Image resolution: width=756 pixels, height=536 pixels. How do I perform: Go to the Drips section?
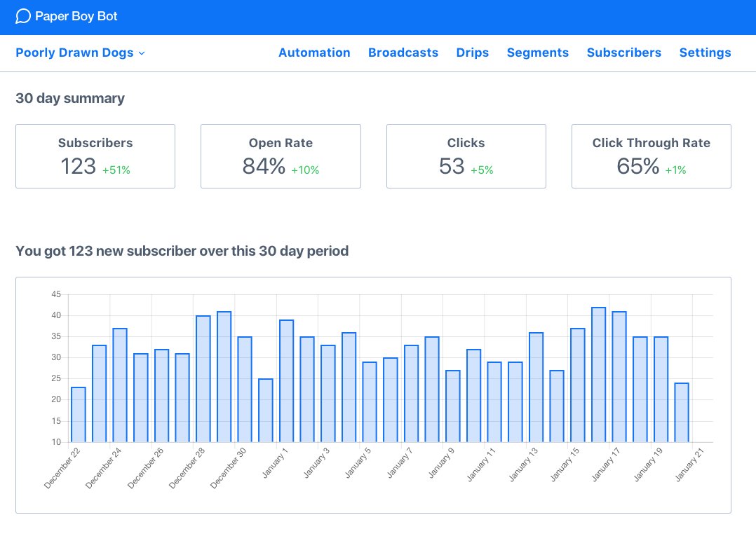click(x=472, y=53)
